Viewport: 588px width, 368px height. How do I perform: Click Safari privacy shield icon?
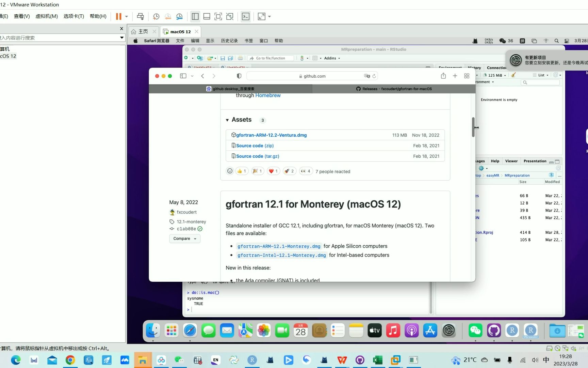pyautogui.click(x=239, y=76)
